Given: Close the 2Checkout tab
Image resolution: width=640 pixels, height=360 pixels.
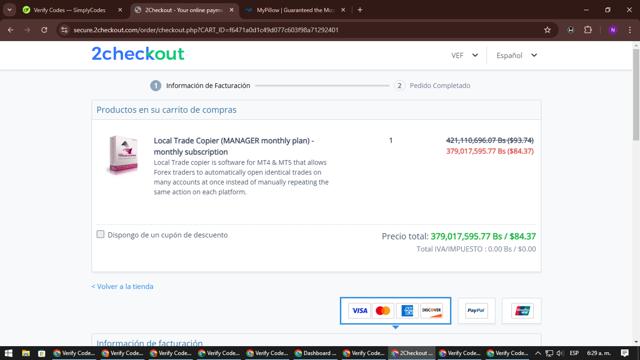Looking at the screenshot, I should (x=231, y=10).
